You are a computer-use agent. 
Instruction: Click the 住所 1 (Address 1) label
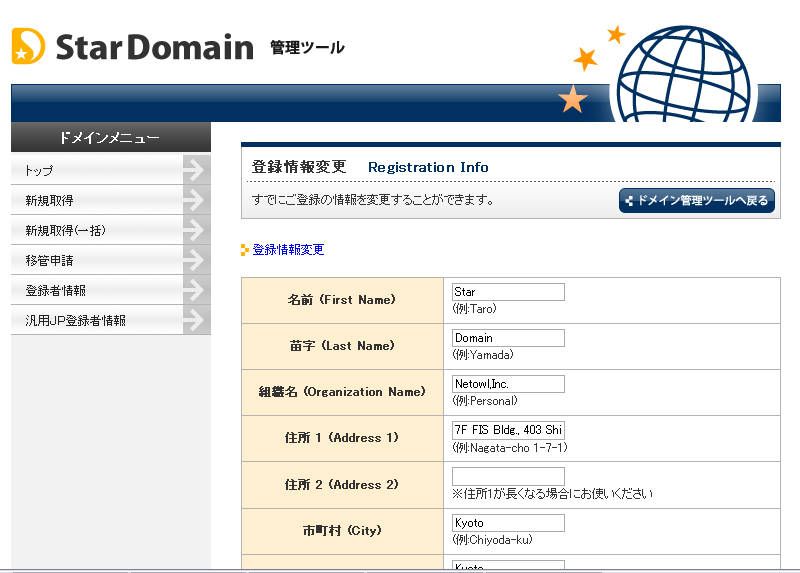coord(342,438)
